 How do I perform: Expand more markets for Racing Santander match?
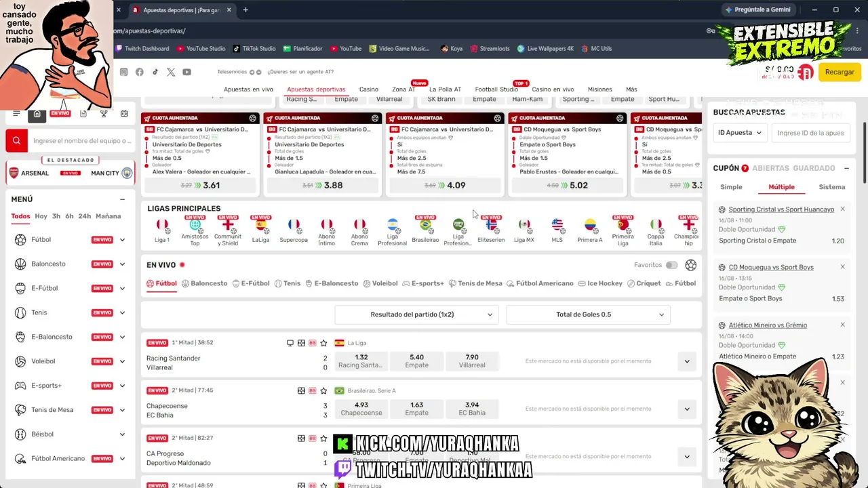[x=687, y=361]
